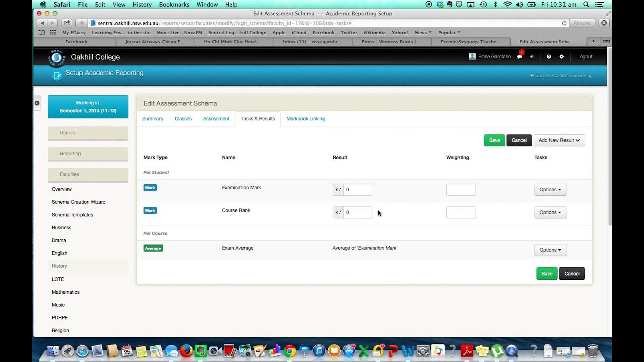644x362 pixels.
Task: Expand the News bookmarks folder
Action: (x=423, y=32)
